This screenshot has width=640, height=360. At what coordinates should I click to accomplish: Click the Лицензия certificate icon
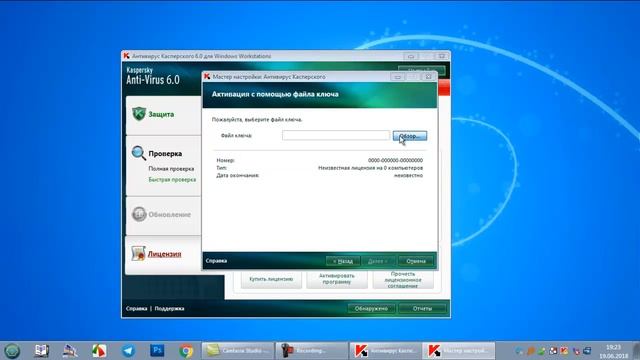[138, 253]
